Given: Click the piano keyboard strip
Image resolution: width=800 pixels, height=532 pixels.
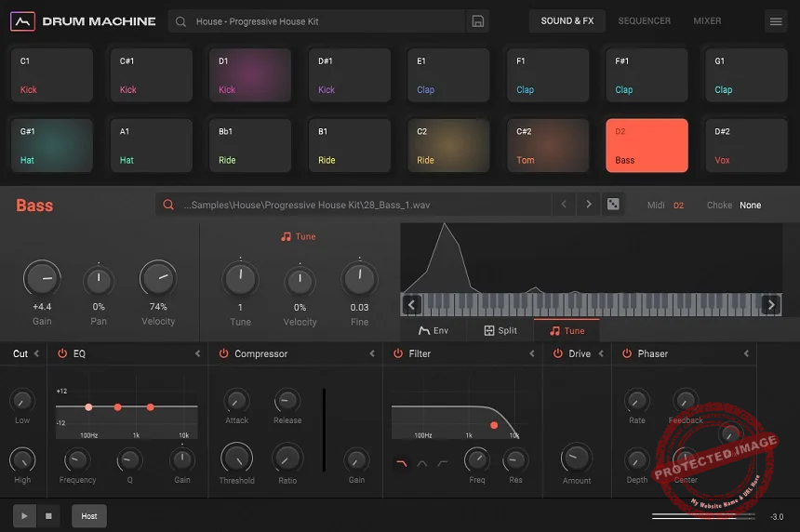Looking at the screenshot, I should [x=592, y=304].
